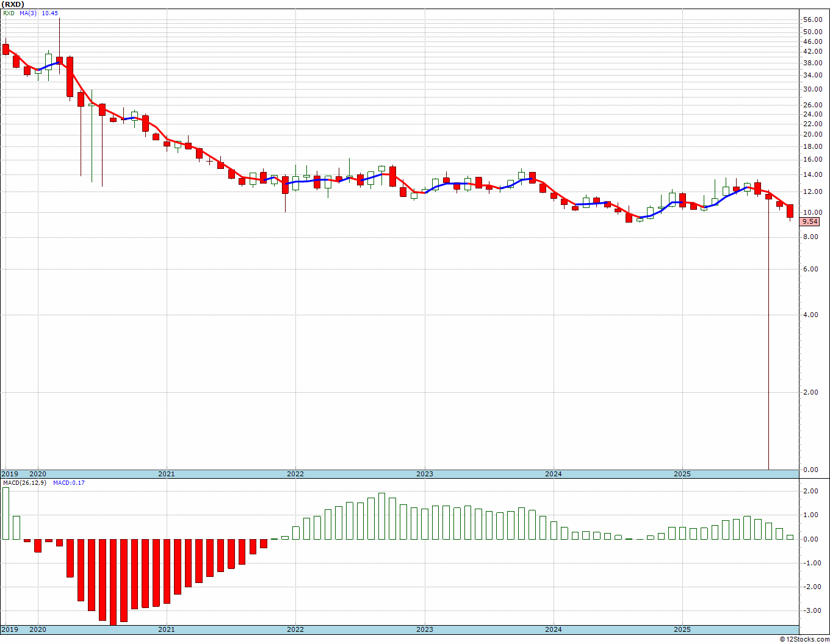Select the 24.00 price axis label
The width and height of the screenshot is (830, 644).
point(812,114)
